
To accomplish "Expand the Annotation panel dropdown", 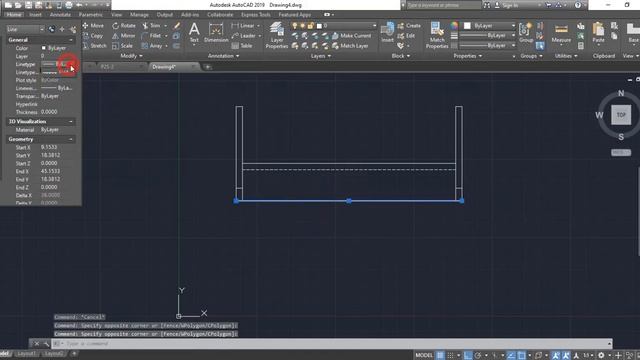I will tap(223, 56).
